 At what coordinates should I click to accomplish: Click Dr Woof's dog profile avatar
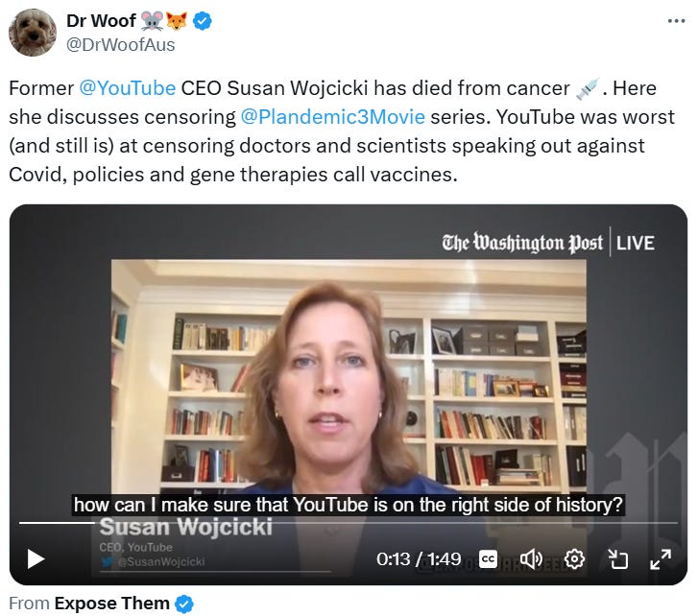tap(33, 33)
